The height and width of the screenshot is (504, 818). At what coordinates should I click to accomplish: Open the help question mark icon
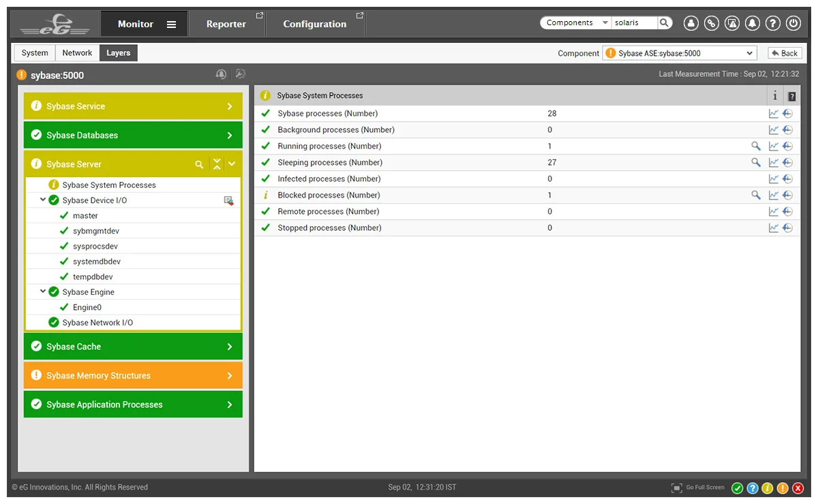(772, 23)
